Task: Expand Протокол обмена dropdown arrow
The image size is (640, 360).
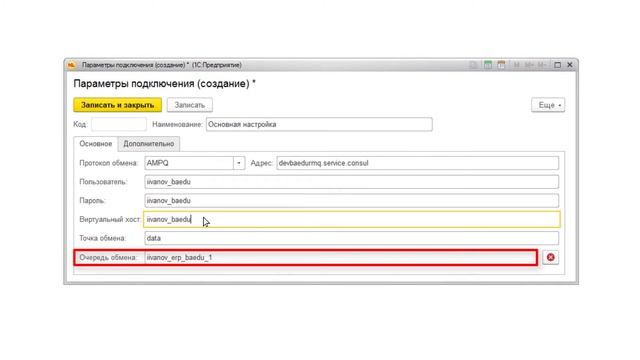Action: point(239,163)
